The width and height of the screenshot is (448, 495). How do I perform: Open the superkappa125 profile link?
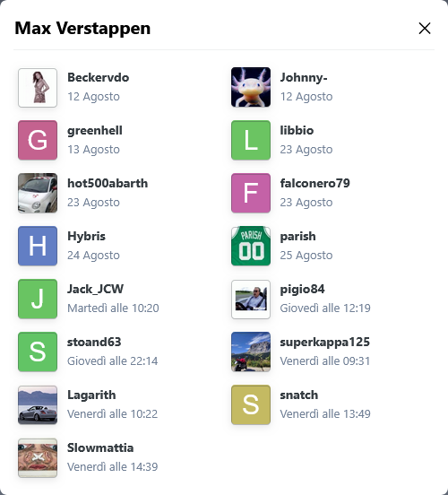click(x=325, y=342)
